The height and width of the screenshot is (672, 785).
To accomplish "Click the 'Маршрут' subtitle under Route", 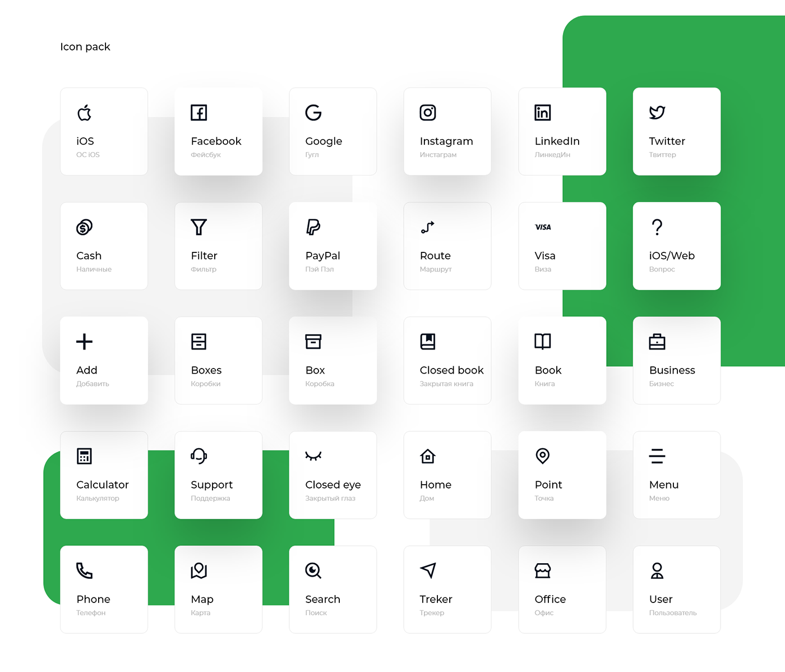I will pos(436,269).
